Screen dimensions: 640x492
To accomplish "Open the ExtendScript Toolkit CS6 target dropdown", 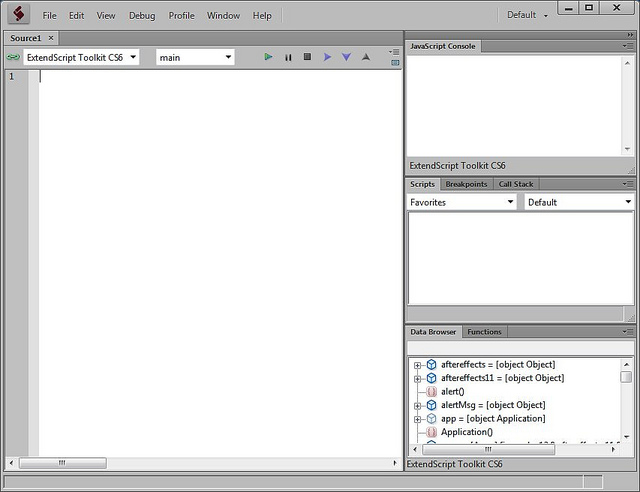I will (x=81, y=57).
